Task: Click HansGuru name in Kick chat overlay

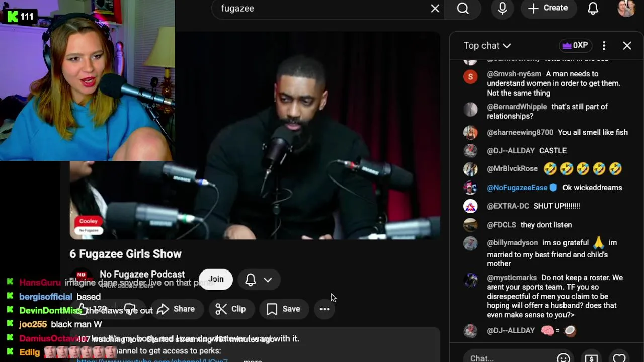Action: [x=40, y=283]
